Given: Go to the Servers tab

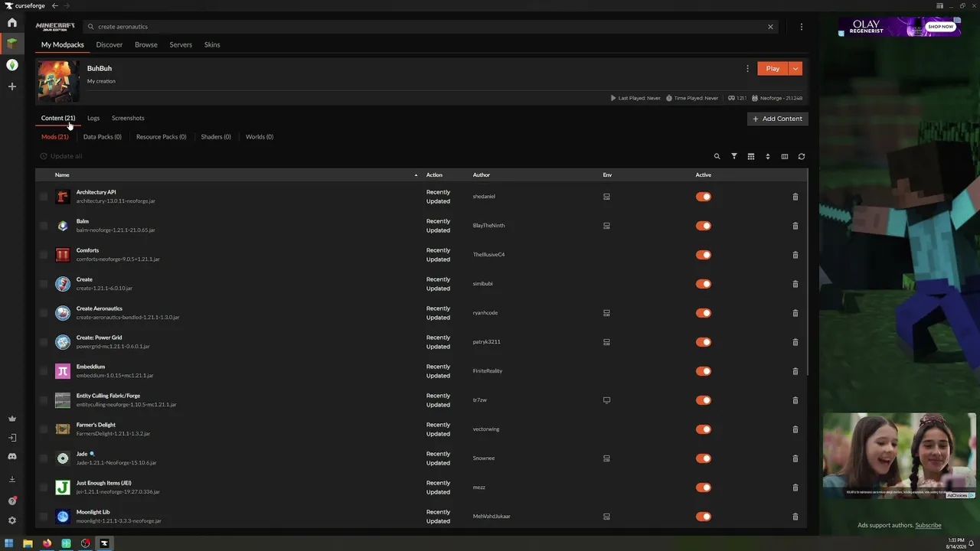Looking at the screenshot, I should (x=181, y=44).
